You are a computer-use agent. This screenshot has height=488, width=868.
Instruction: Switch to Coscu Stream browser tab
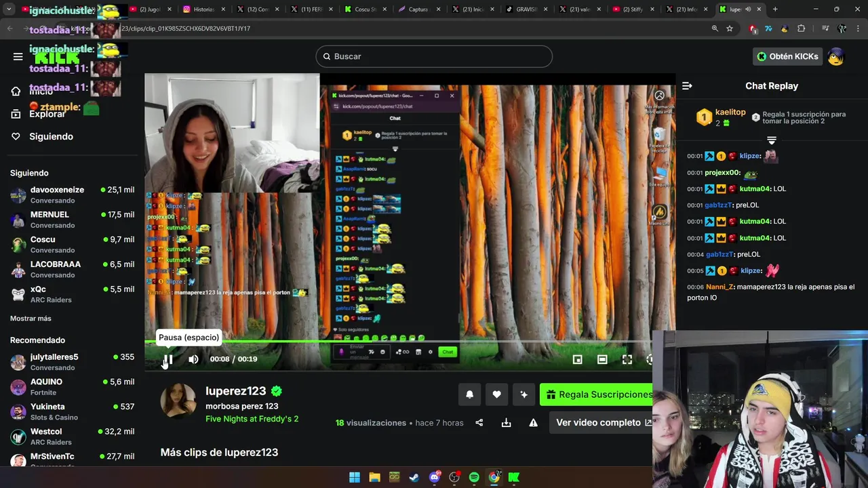pyautogui.click(x=365, y=9)
